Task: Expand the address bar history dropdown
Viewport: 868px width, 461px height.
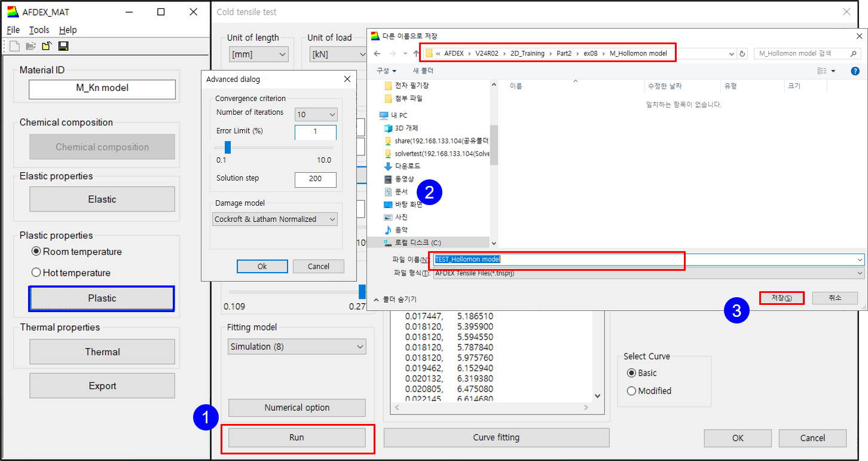Action: pos(732,53)
